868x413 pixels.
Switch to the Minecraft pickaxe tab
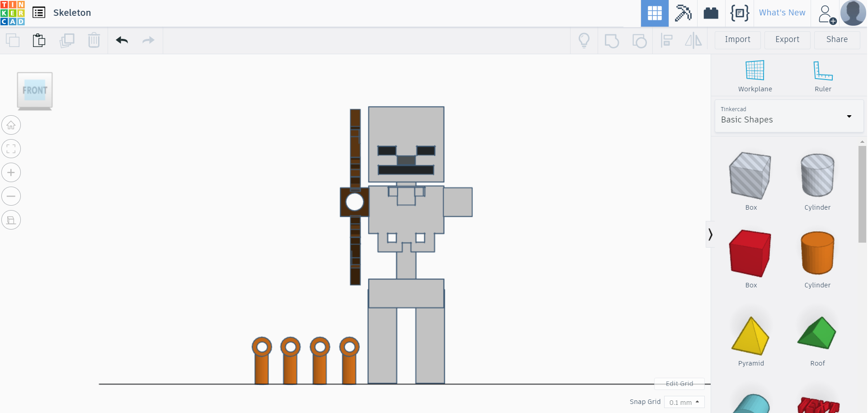(683, 13)
